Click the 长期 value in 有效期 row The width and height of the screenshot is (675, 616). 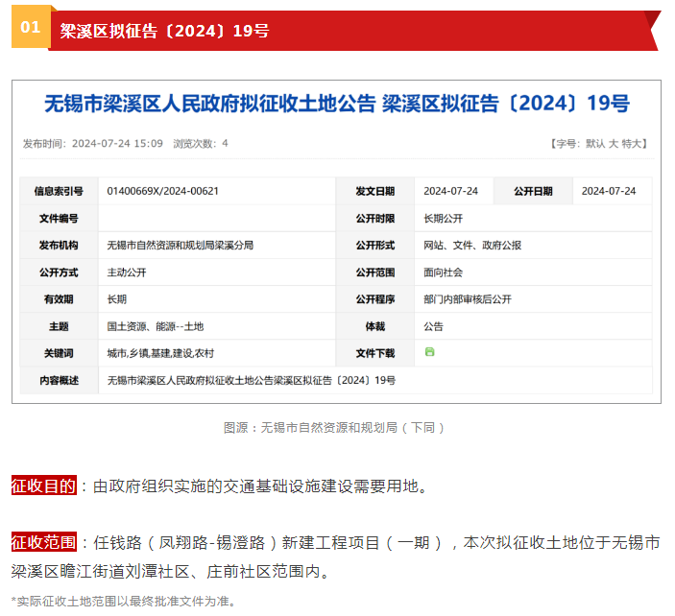tap(117, 299)
